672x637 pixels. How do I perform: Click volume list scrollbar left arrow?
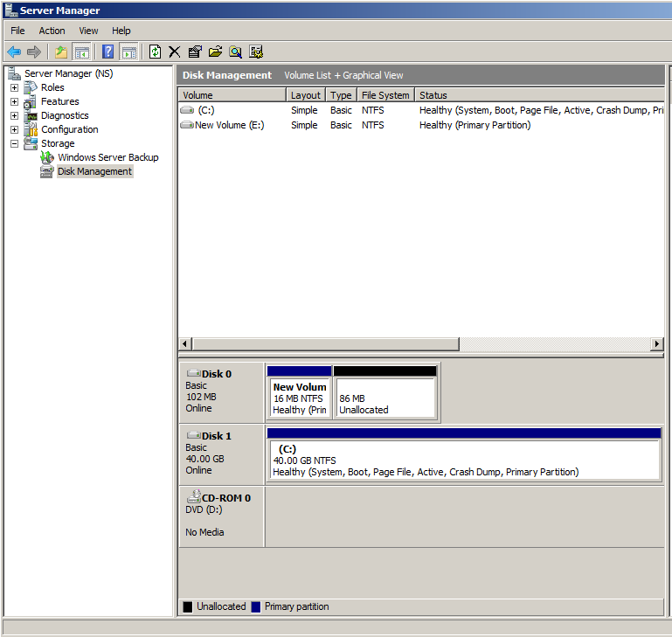184,343
